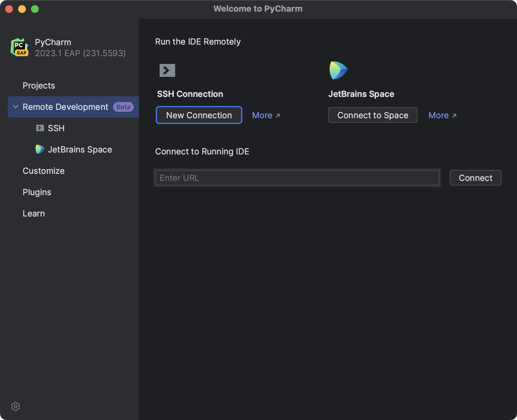Click the arrow icon next to SSH More link
This screenshot has height=420, width=517.
point(279,115)
